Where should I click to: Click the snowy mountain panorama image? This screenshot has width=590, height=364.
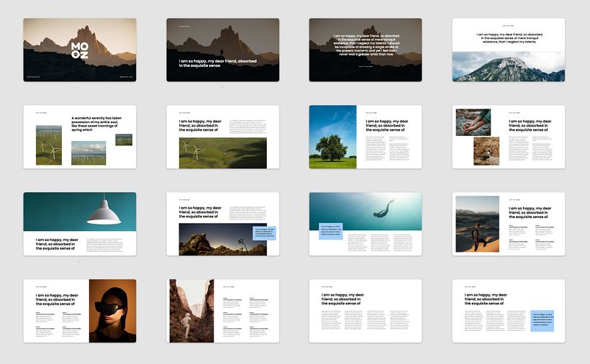(x=509, y=67)
